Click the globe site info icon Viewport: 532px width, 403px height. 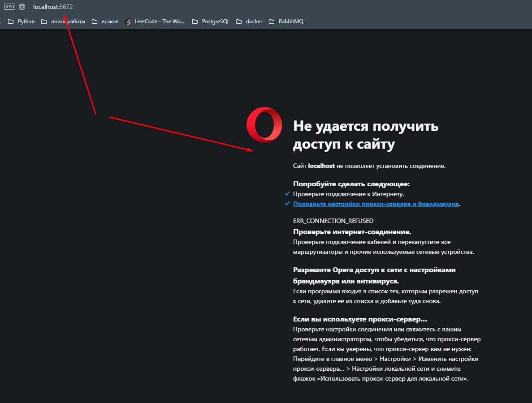(x=22, y=6)
